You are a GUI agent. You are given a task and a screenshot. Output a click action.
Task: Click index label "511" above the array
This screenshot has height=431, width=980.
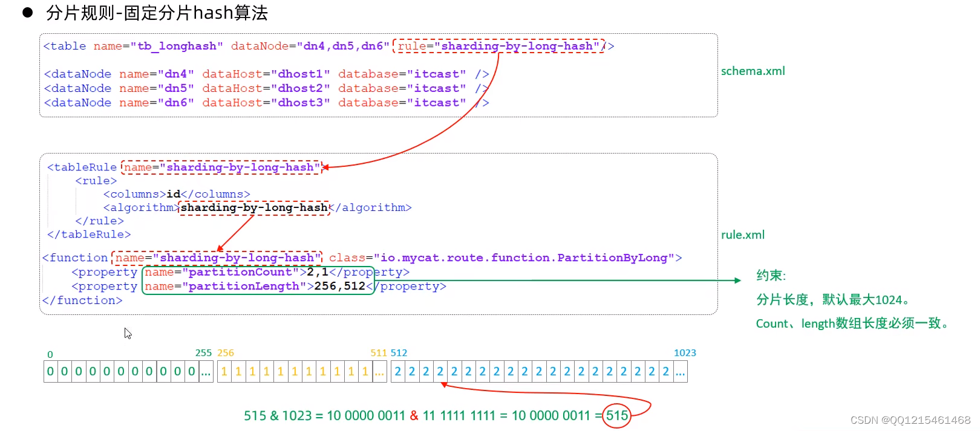379,353
